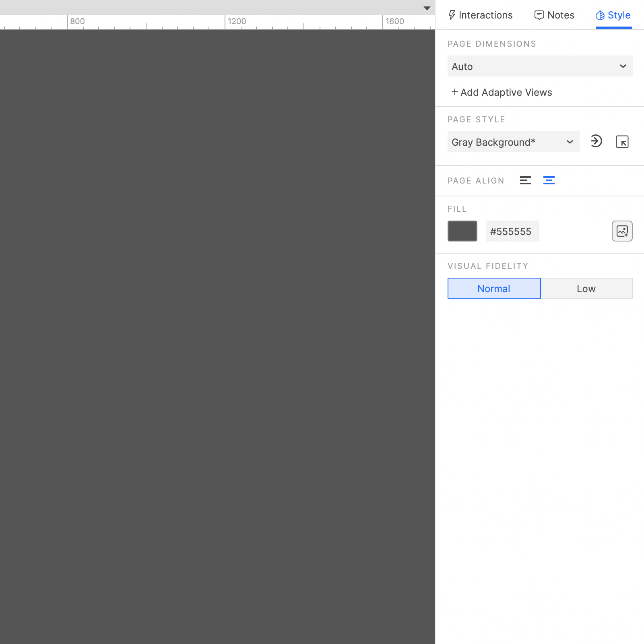Open the canvas overflow dropdown arrow

(x=427, y=8)
